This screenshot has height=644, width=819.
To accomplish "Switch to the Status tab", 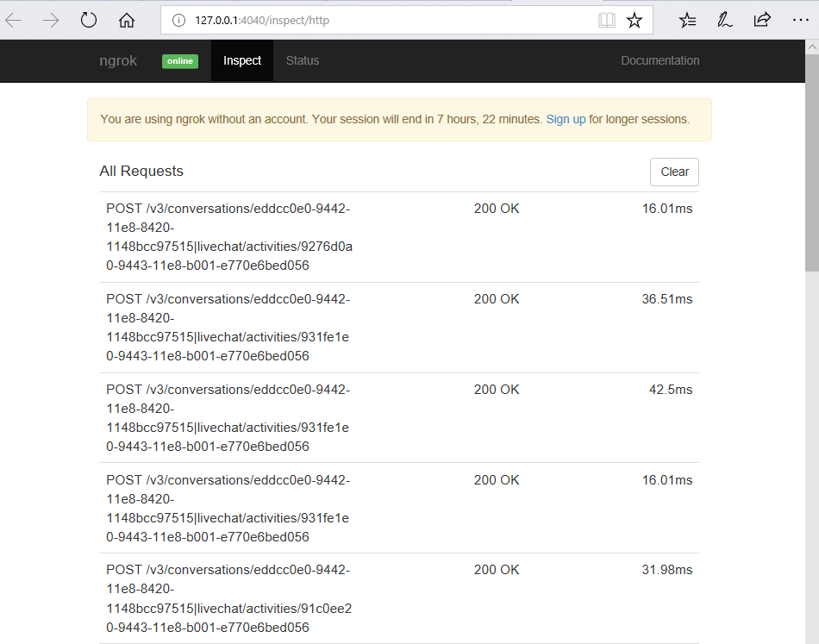I will (303, 60).
